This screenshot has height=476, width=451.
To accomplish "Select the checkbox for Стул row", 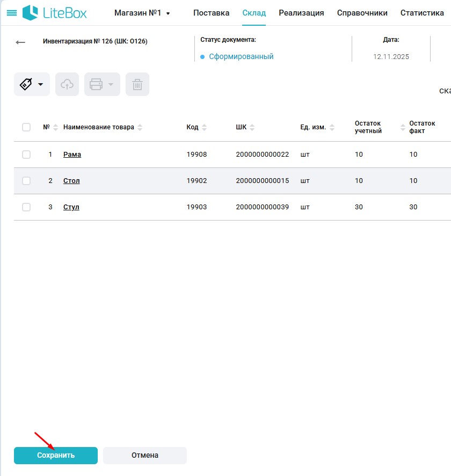I will coord(26,207).
